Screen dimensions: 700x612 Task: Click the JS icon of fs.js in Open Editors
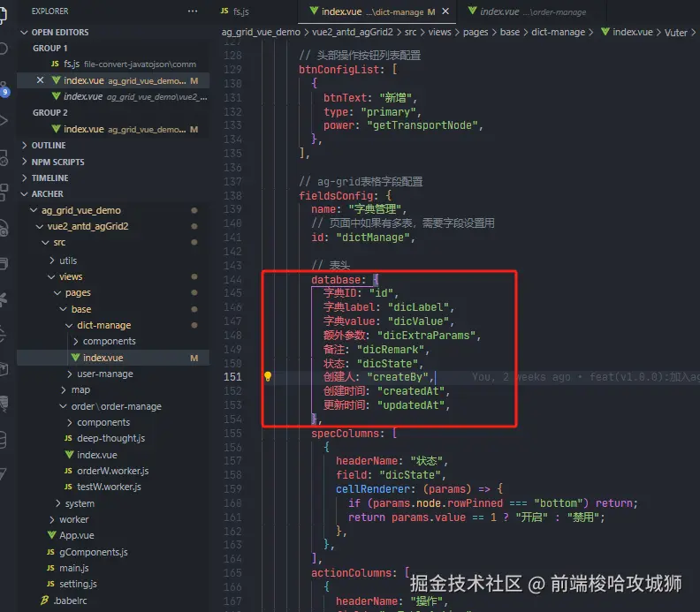55,64
